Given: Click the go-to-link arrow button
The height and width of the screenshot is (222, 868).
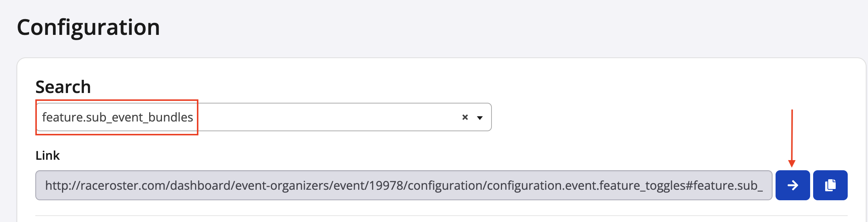Looking at the screenshot, I should pyautogui.click(x=792, y=185).
